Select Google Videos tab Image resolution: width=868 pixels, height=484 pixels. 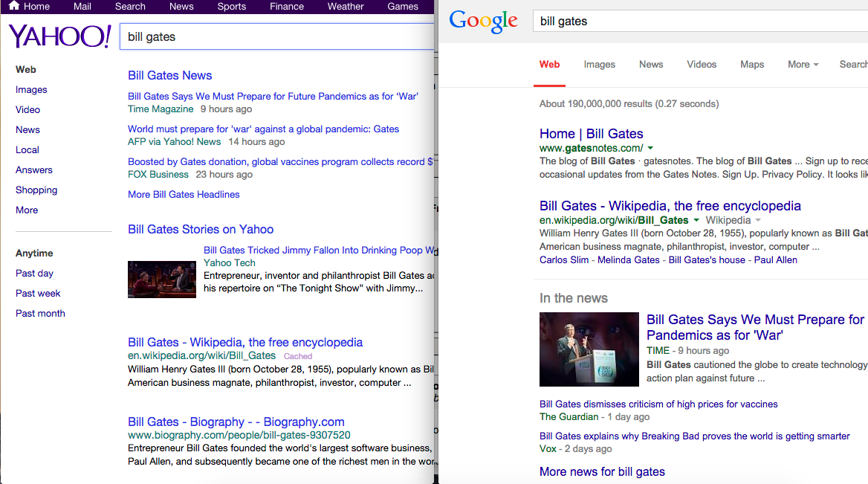[x=702, y=64]
